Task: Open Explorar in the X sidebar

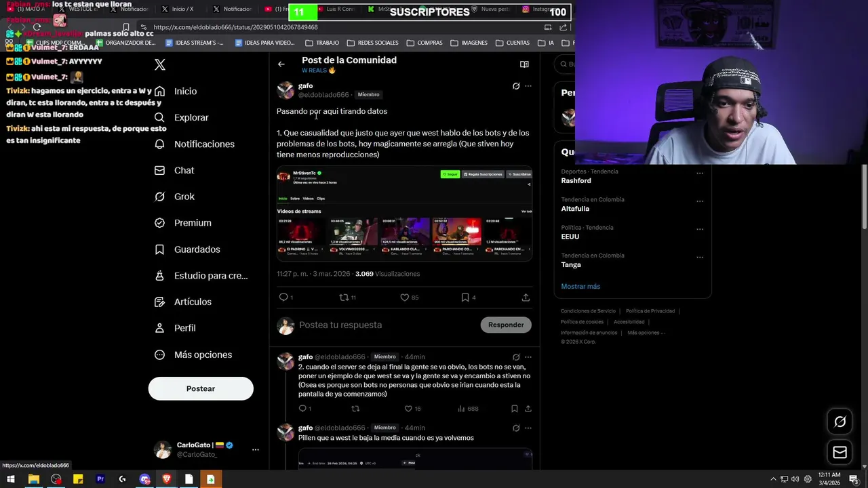Action: pos(181,117)
